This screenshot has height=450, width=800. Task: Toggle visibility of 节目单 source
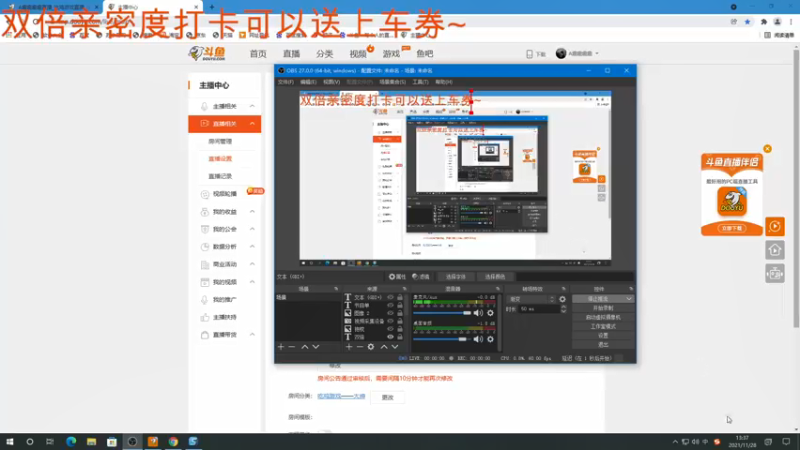pos(390,305)
